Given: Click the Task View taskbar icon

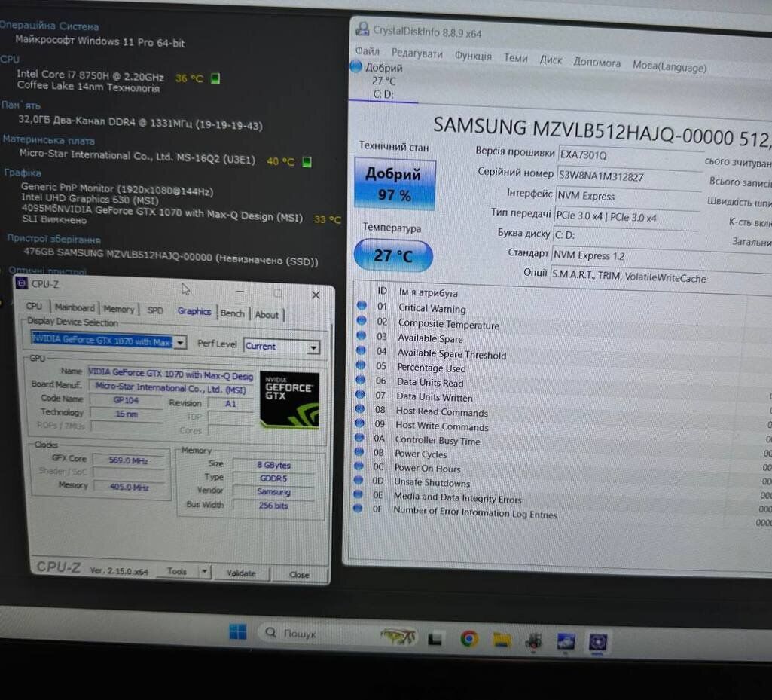Looking at the screenshot, I should tap(435, 639).
